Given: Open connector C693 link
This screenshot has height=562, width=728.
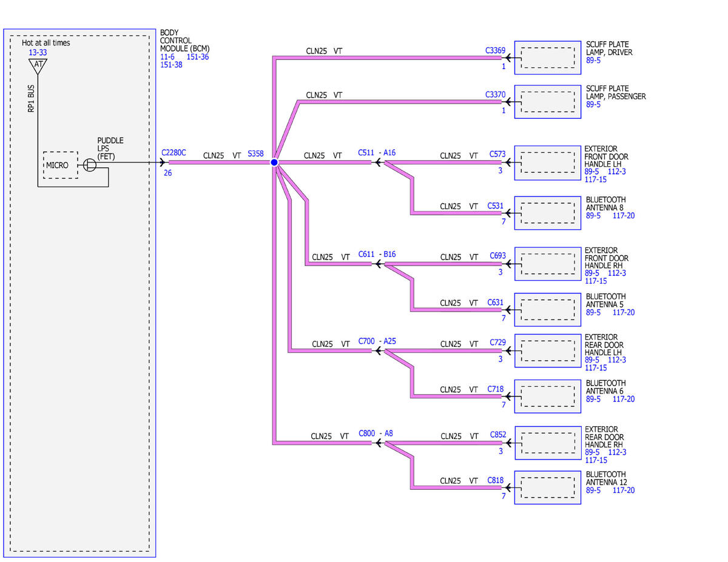Looking at the screenshot, I should (497, 256).
